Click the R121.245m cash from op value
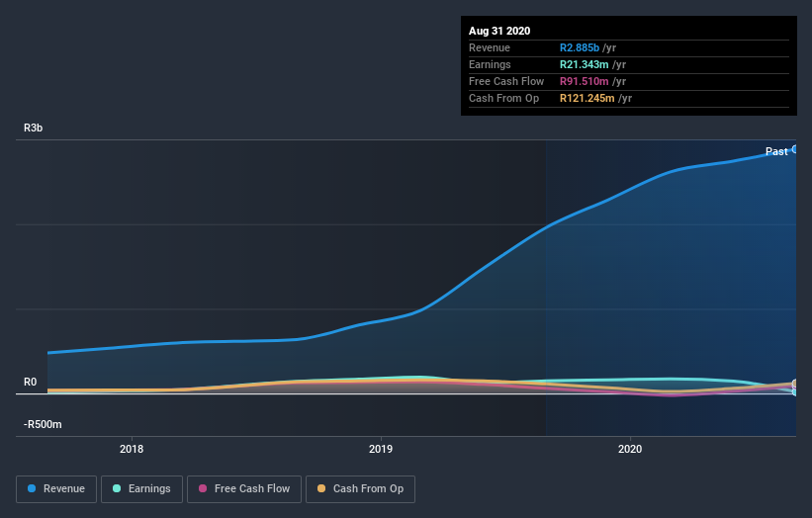Screen dimensions: 812x518 coord(587,98)
